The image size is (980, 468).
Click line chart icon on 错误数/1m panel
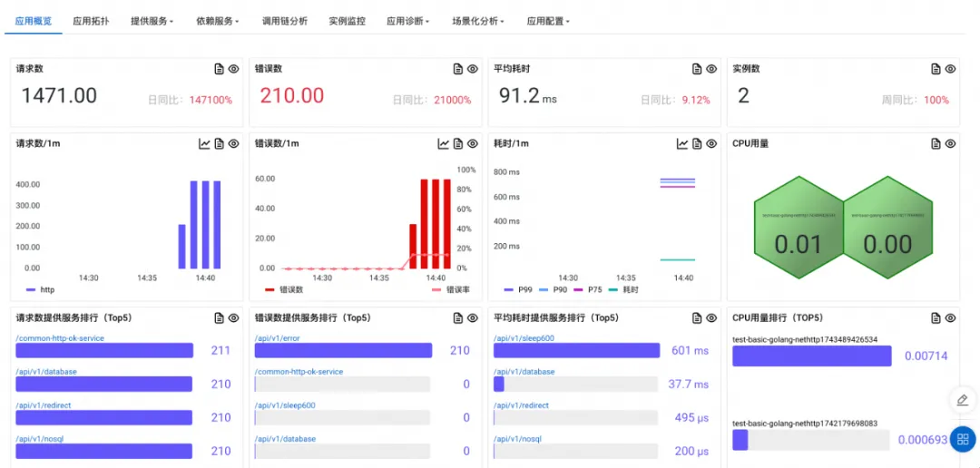443,143
